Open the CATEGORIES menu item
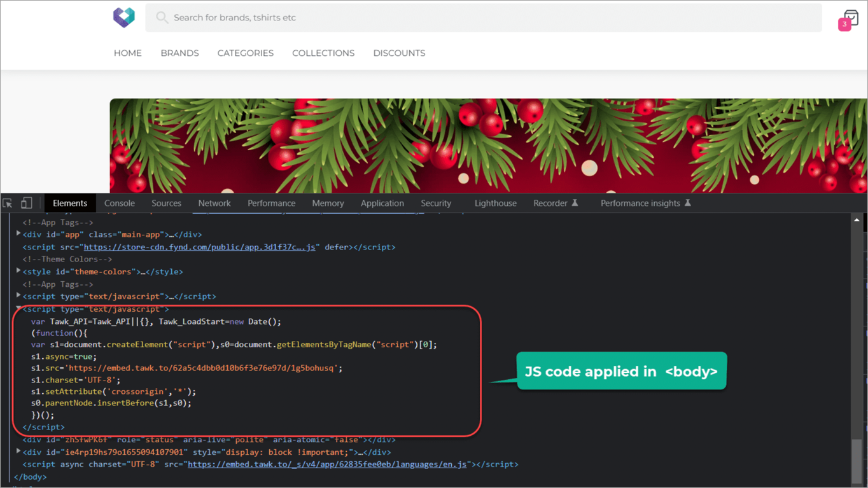Image resolution: width=868 pixels, height=488 pixels. (246, 53)
